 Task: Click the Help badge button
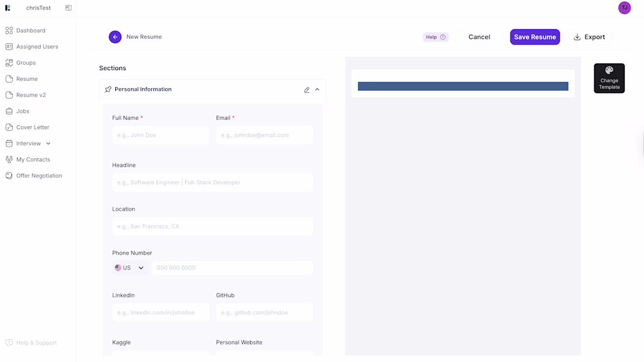coord(436,37)
